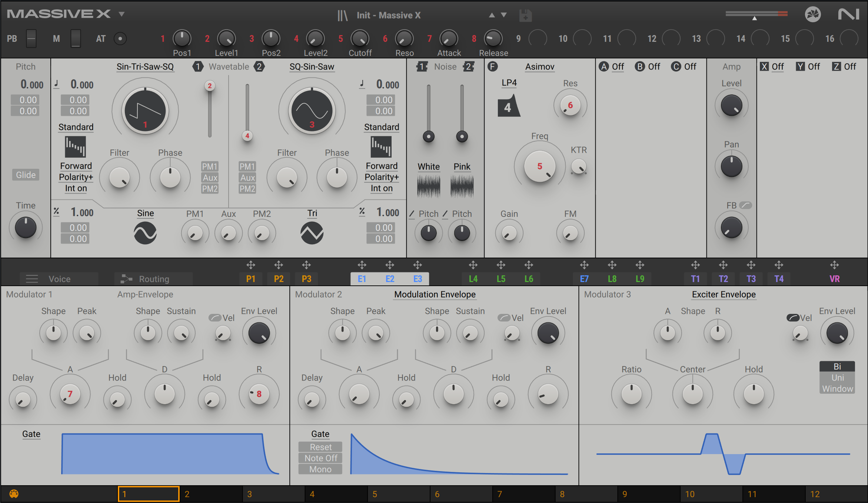
Task: Click the Note Off button
Action: (x=320, y=458)
